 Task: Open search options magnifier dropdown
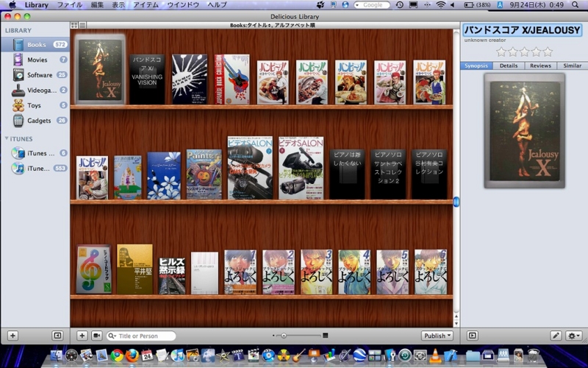[112, 336]
